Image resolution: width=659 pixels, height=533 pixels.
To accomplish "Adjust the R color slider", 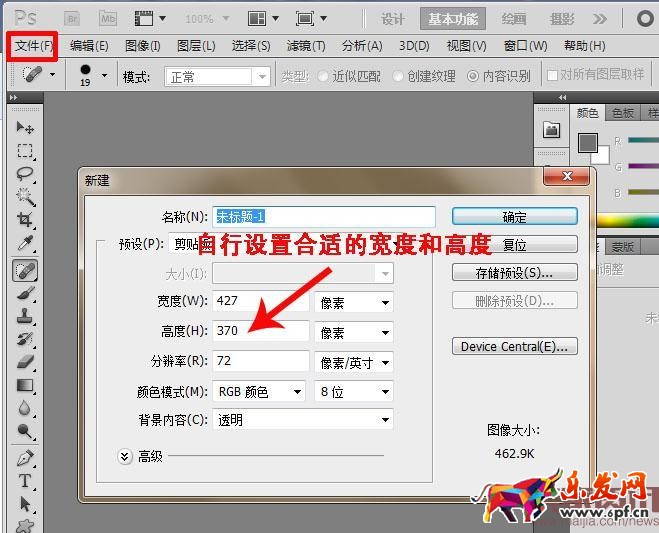I will click(x=643, y=140).
